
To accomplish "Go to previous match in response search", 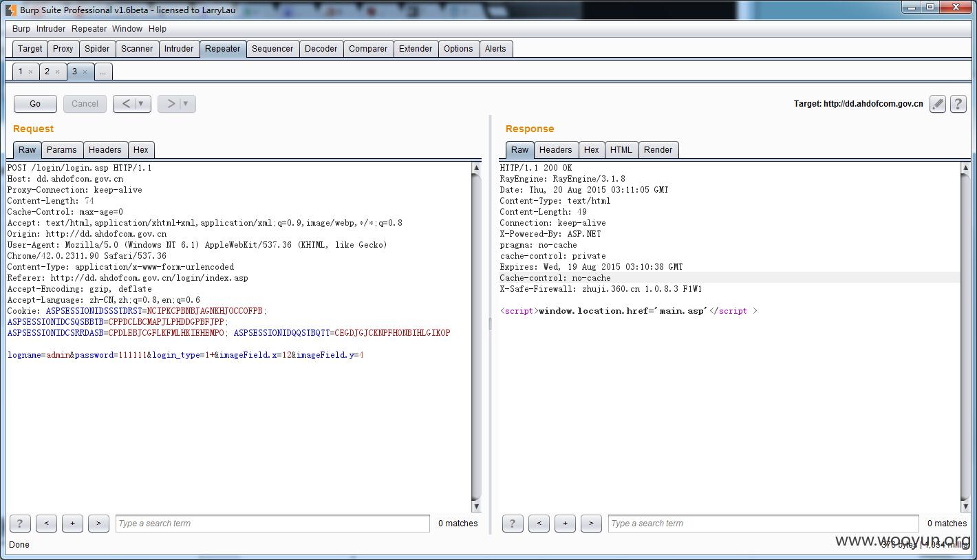I will click(539, 524).
